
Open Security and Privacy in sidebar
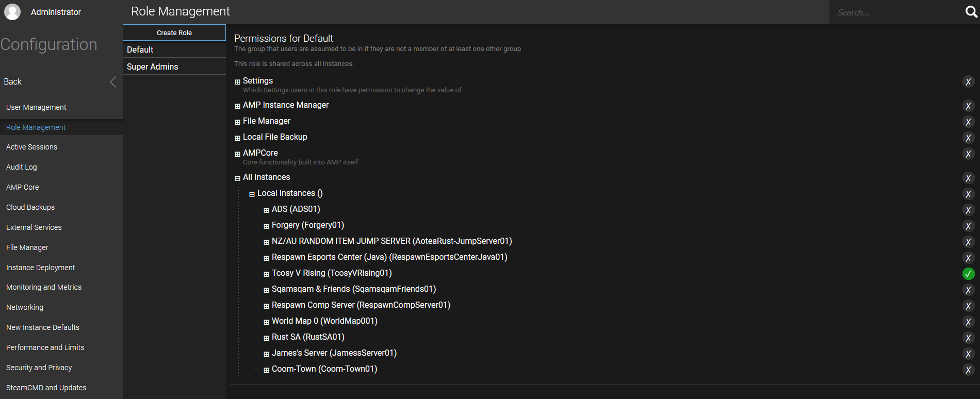pos(61,368)
